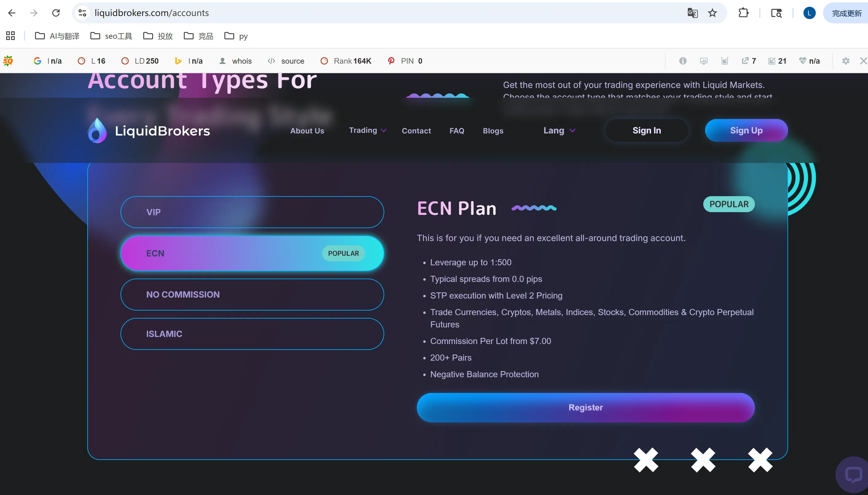Image resolution: width=868 pixels, height=495 pixels.
Task: Open the About Us page
Action: [x=307, y=131]
